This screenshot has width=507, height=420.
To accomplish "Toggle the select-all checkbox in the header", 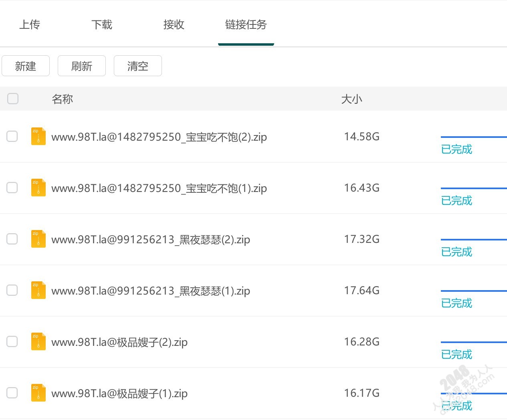I will (x=13, y=99).
